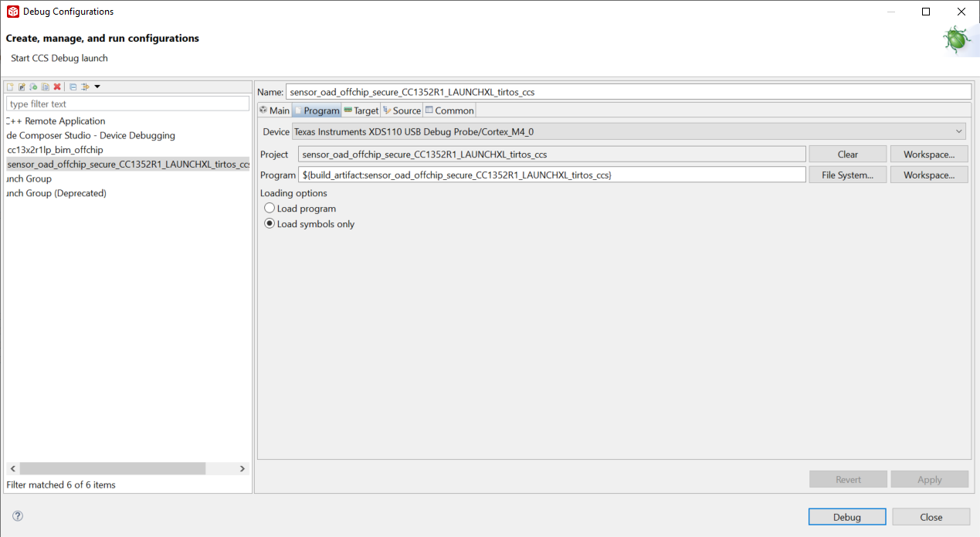Select cc13x2r1lp_bim_offchip configuration
Image resolution: width=980 pixels, height=537 pixels.
point(55,150)
